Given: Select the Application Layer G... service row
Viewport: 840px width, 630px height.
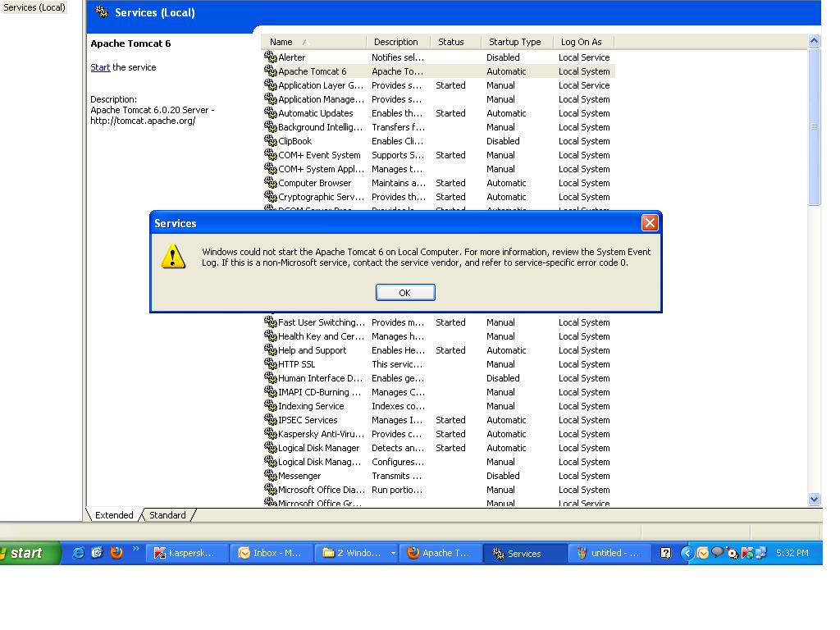Looking at the screenshot, I should point(439,85).
